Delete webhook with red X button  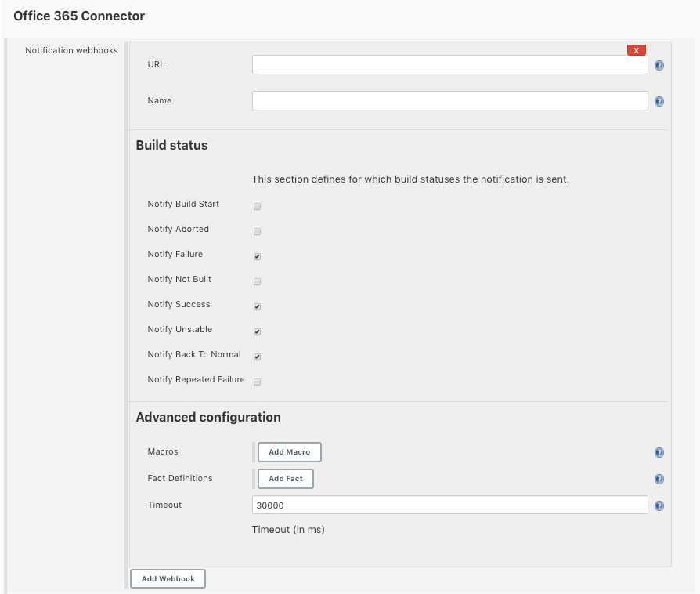click(x=636, y=50)
